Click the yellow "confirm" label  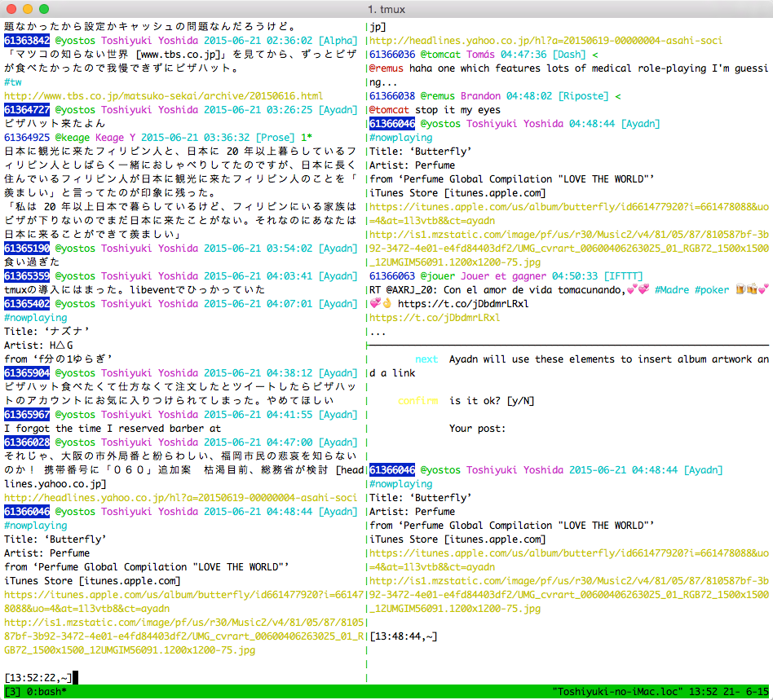(417, 400)
